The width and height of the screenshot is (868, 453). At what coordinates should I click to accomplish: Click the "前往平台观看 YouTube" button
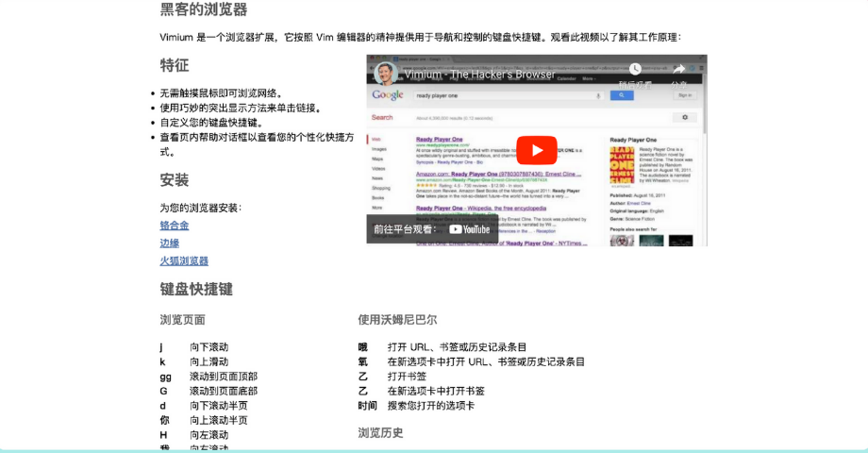tap(432, 229)
